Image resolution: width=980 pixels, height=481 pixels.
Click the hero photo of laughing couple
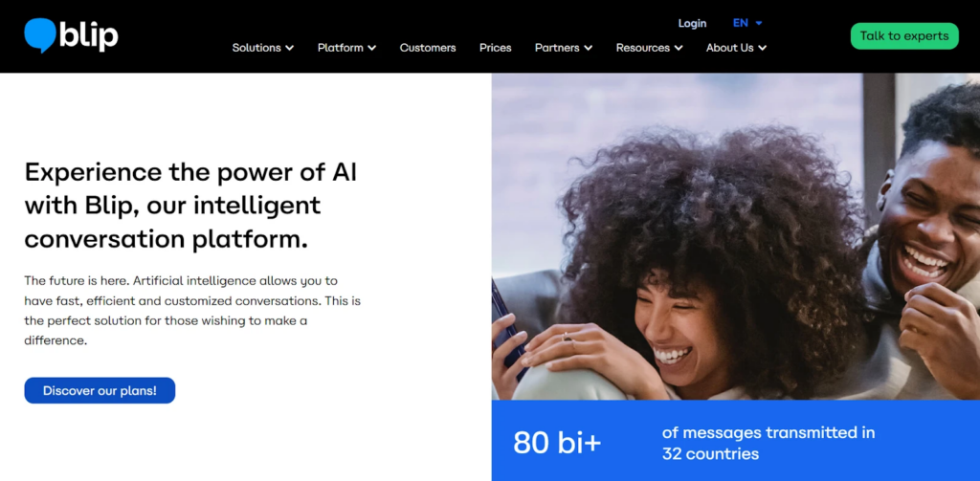click(736, 236)
